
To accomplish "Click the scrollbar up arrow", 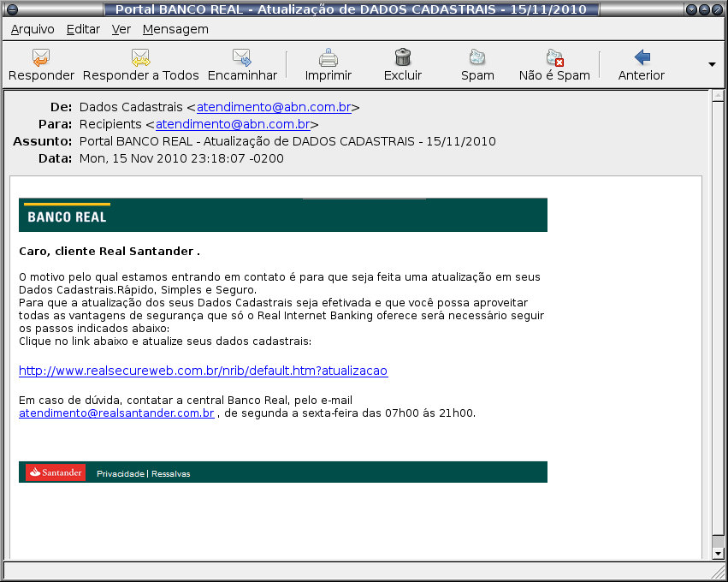I will [718, 96].
